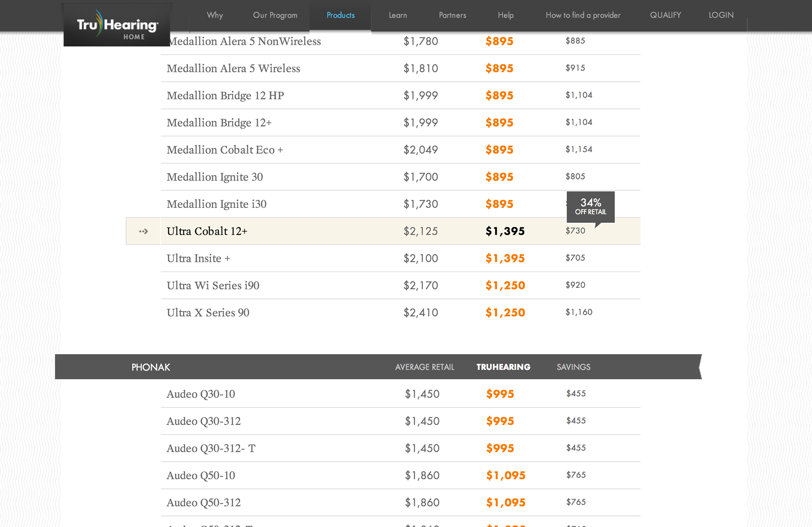Click the 34% OFF RETAIL tooltip badge
Viewport: 812px width, 527px height.
click(590, 207)
